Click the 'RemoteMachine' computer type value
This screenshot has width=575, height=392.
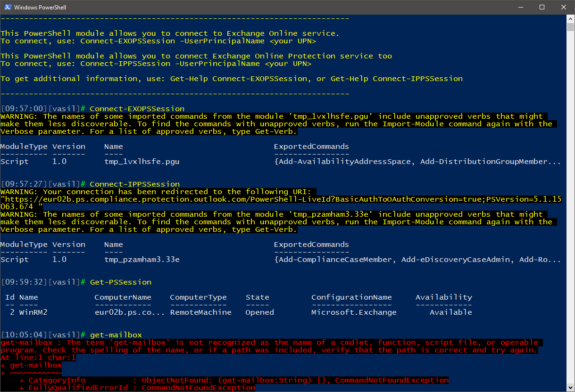(200, 312)
